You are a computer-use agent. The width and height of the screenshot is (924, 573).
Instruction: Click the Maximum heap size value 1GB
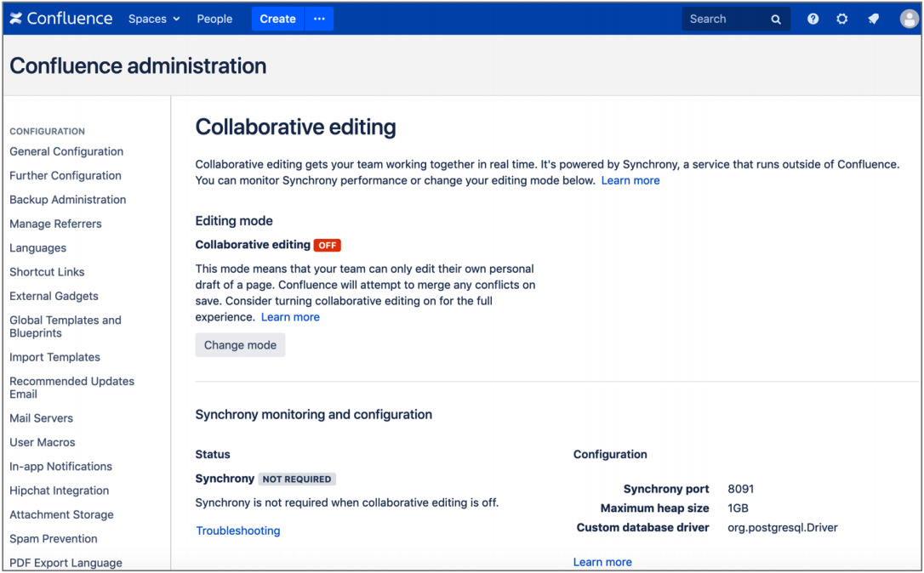[x=738, y=508]
